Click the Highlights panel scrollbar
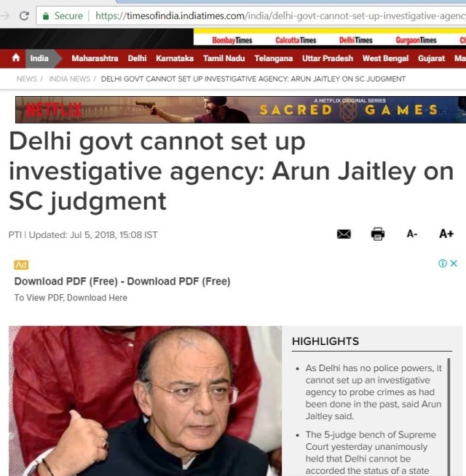The image size is (466, 476). pyautogui.click(x=449, y=416)
